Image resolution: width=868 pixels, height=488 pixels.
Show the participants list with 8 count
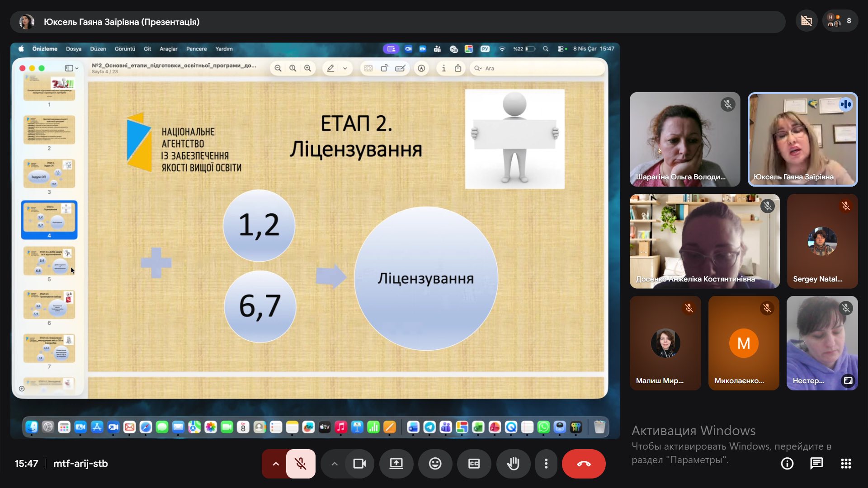(x=840, y=21)
